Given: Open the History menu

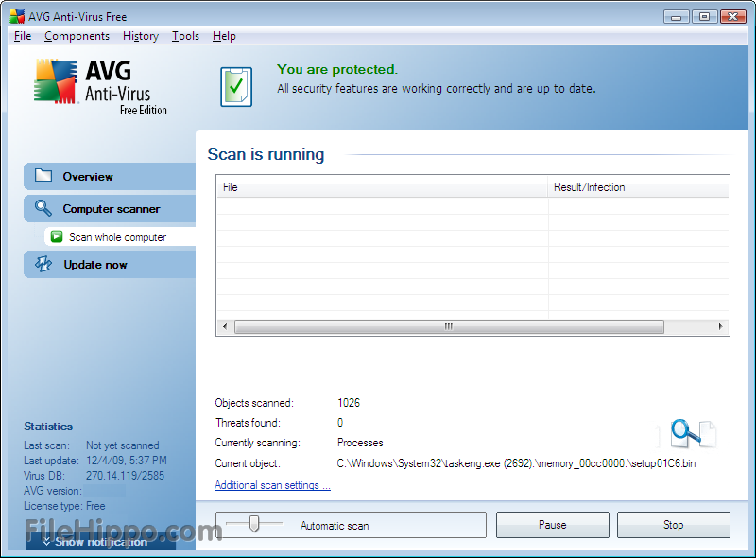Looking at the screenshot, I should click(x=140, y=36).
